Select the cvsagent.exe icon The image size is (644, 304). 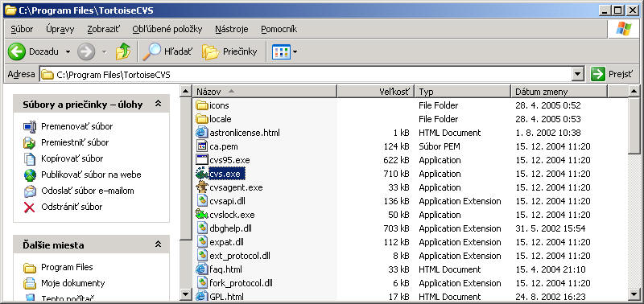pyautogui.click(x=202, y=187)
